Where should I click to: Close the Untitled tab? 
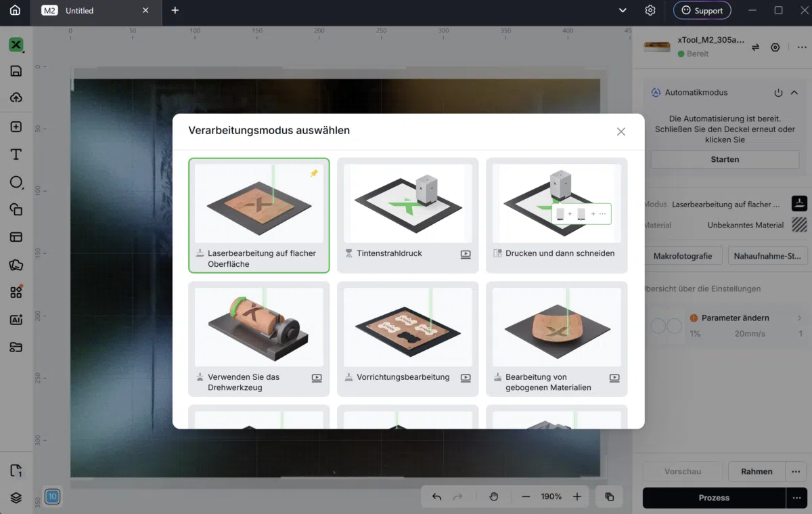(x=145, y=11)
